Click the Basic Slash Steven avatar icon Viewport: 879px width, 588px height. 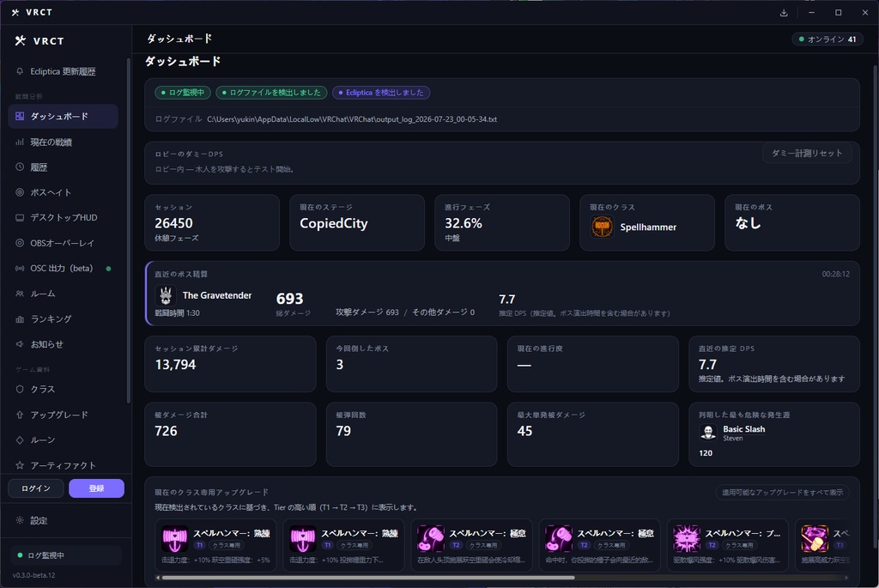click(708, 432)
